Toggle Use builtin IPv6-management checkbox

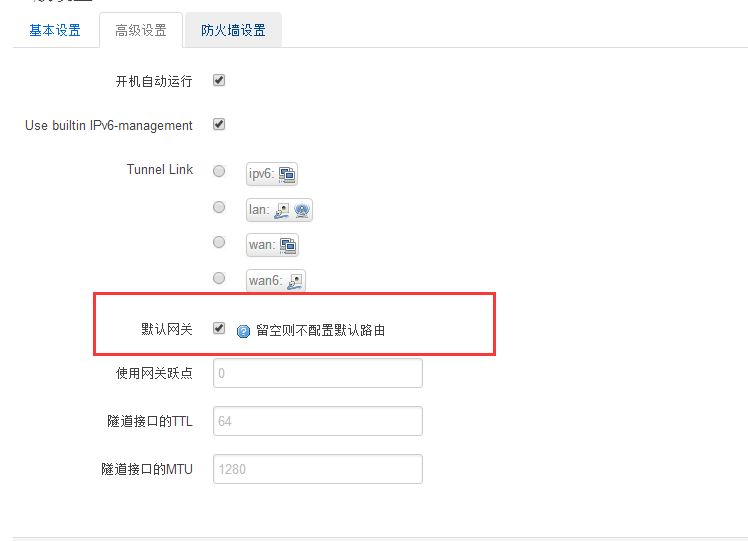click(x=219, y=124)
